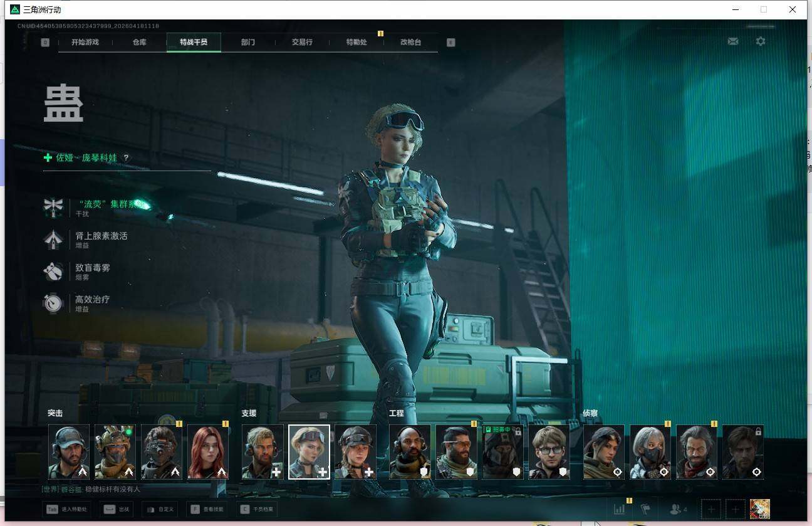Select the 致盲毒雾 smoke skill icon
Image resolution: width=812 pixels, height=526 pixels.
point(53,271)
